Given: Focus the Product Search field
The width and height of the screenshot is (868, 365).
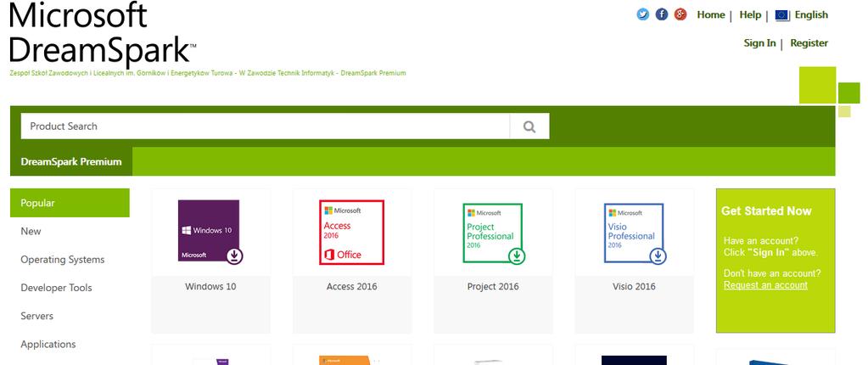Looking at the screenshot, I should click(266, 126).
